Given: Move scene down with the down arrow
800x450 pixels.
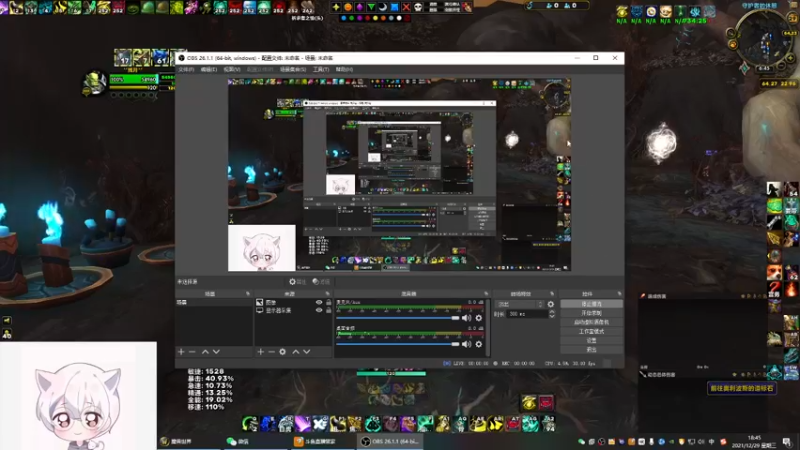Looking at the screenshot, I should pyautogui.click(x=216, y=352).
